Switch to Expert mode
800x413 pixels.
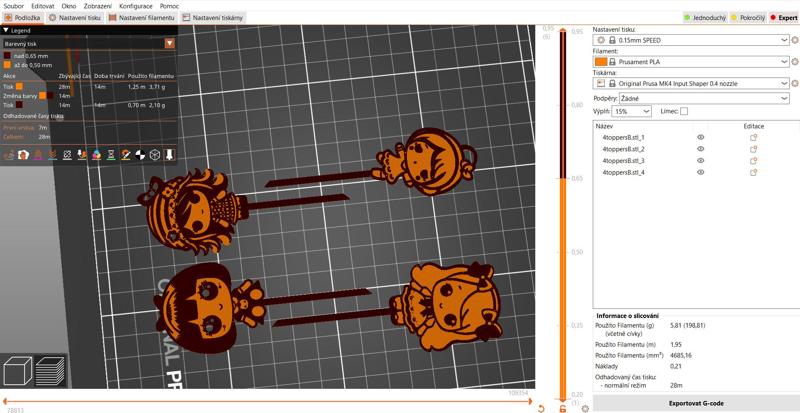click(784, 18)
